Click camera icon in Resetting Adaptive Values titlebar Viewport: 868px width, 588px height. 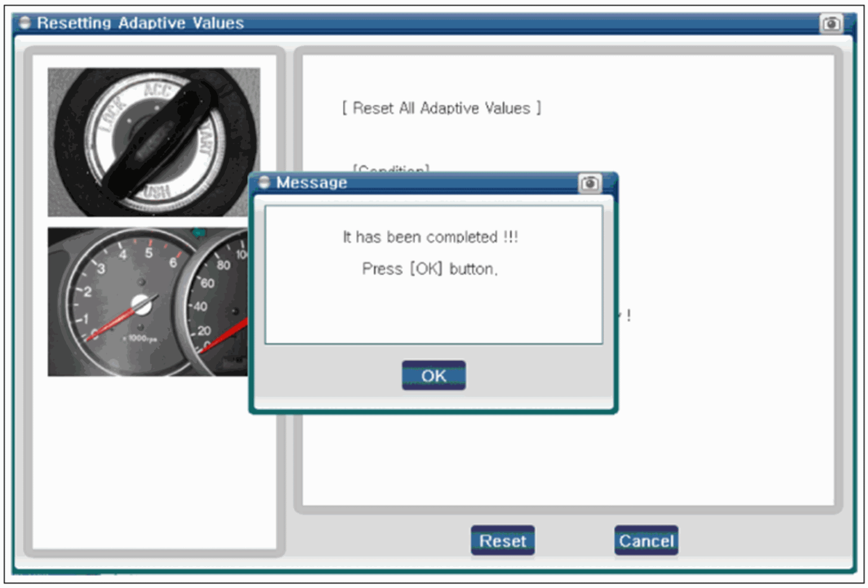coord(831,24)
